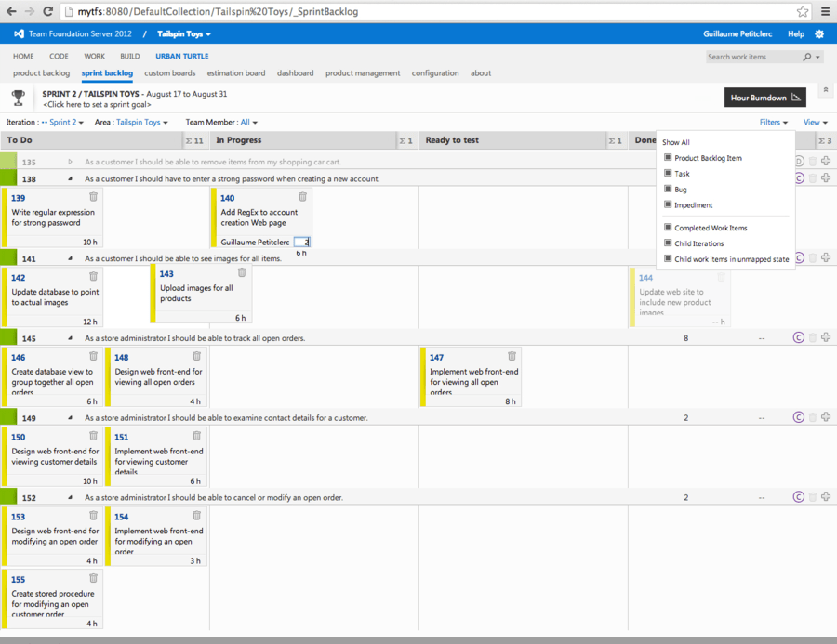Viewport: 837px width, 644px height.
Task: Click the Help link
Action: tap(796, 33)
